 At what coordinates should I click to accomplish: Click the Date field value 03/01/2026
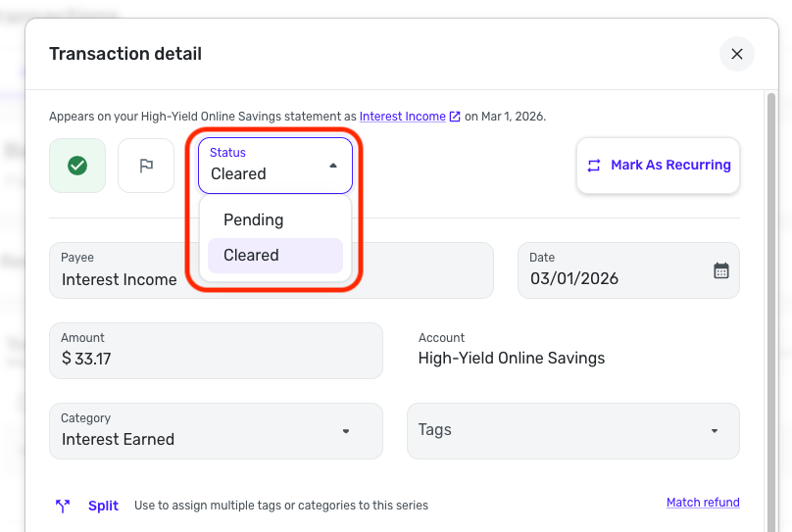tap(574, 279)
